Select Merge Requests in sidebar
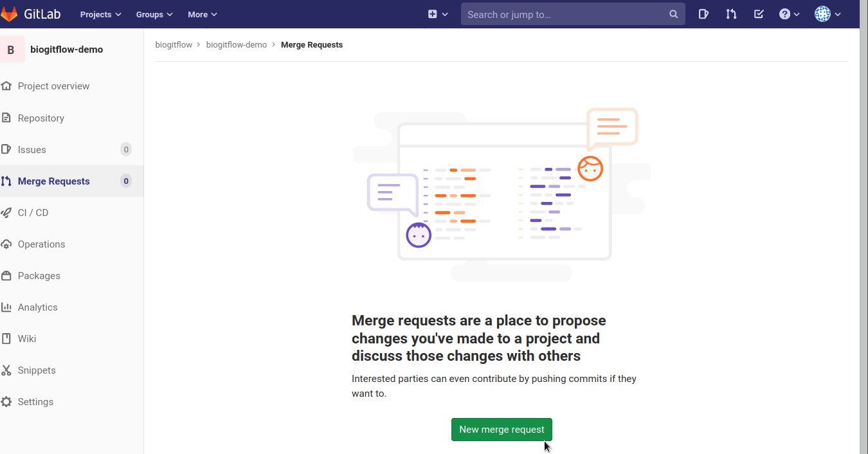The width and height of the screenshot is (868, 454). point(54,181)
